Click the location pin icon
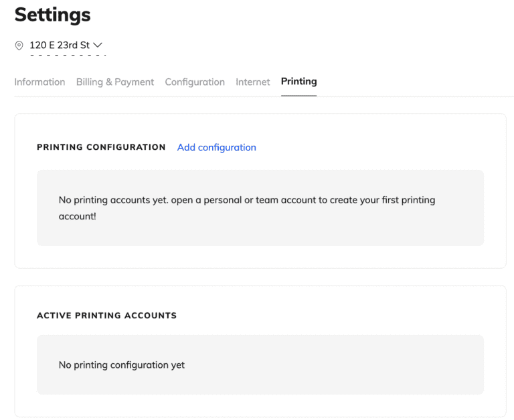The width and height of the screenshot is (514, 420). click(19, 45)
